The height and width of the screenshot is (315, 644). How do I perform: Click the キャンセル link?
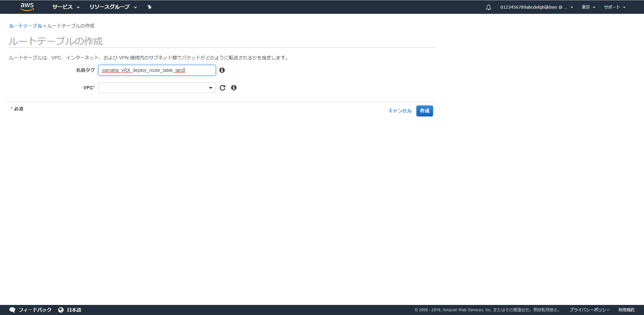point(400,111)
